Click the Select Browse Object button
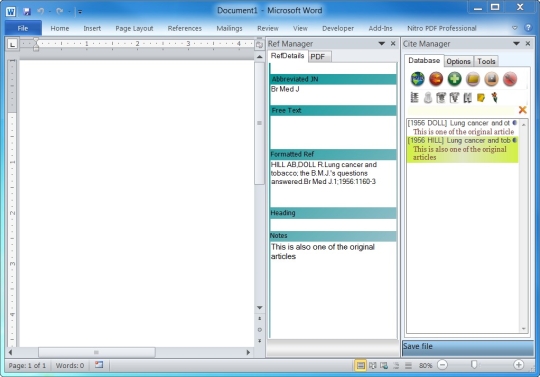 pos(260,329)
